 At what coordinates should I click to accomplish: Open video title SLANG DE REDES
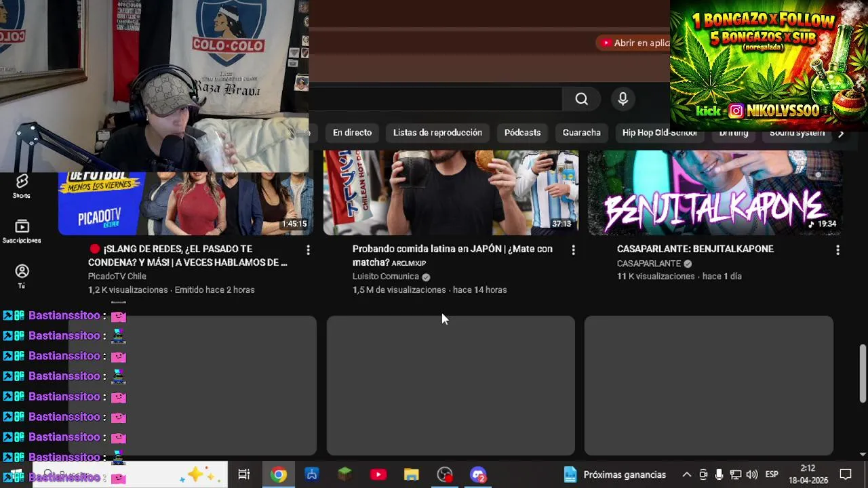[188, 256]
